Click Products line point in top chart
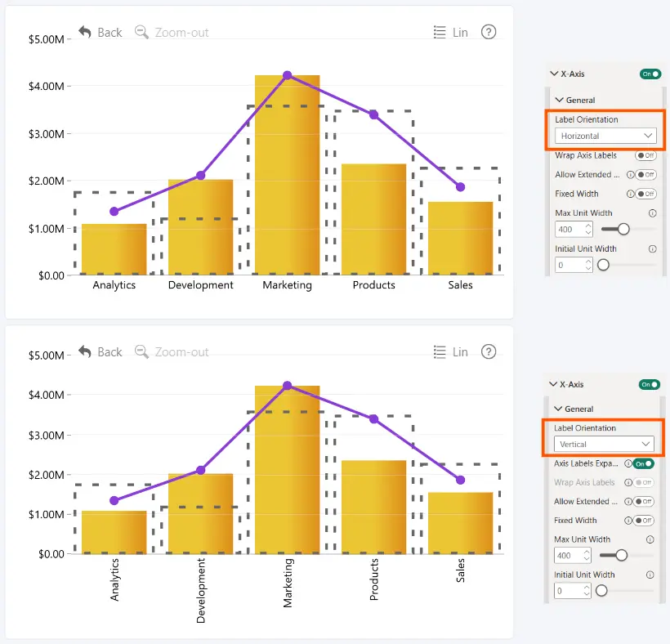670x644 pixels. click(374, 114)
